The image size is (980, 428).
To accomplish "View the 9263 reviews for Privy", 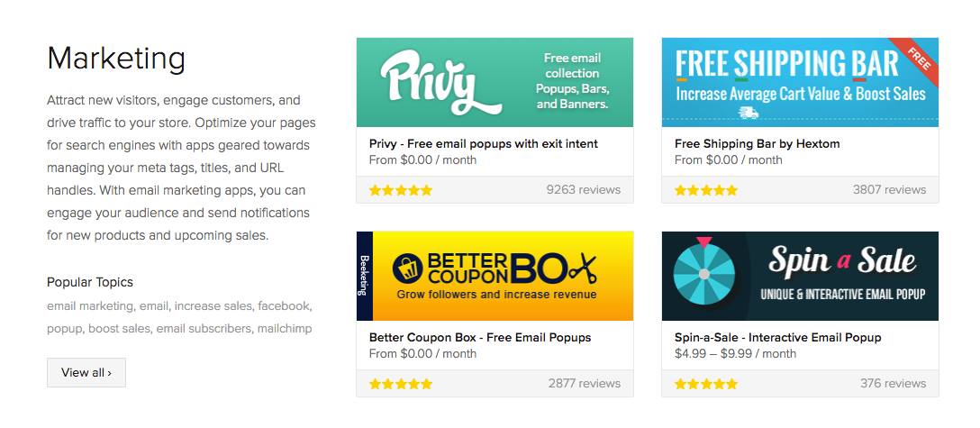I will (583, 190).
